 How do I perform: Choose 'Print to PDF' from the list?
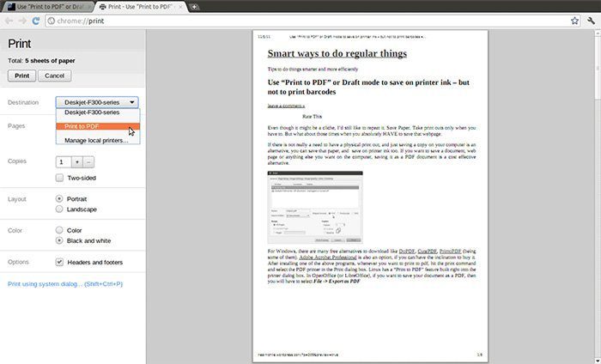coord(98,126)
